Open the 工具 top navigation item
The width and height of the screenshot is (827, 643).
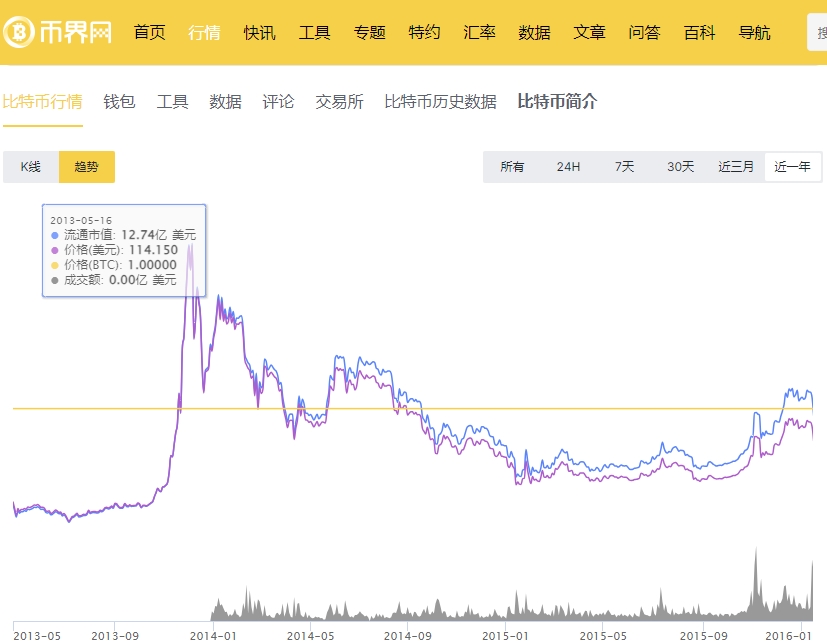point(314,32)
